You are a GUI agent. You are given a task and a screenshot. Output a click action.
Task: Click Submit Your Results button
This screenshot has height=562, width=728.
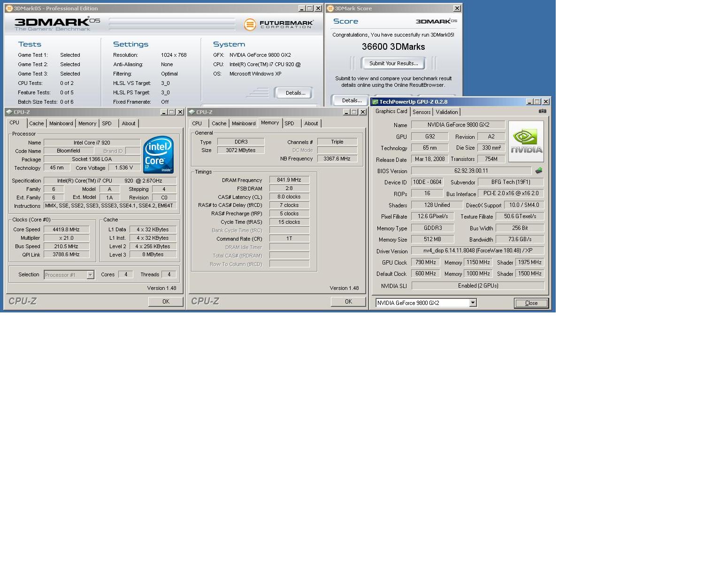pos(393,63)
